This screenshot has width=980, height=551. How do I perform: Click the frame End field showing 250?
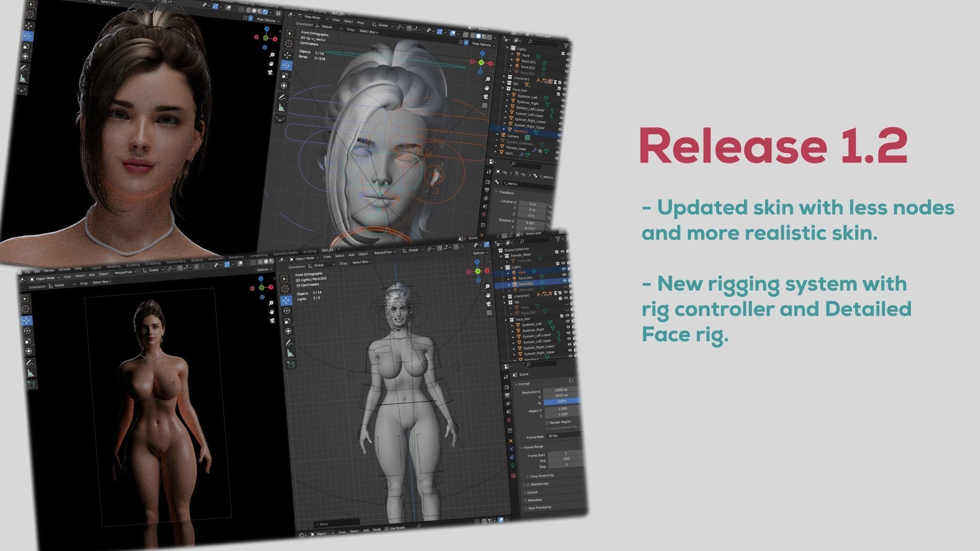pyautogui.click(x=566, y=459)
